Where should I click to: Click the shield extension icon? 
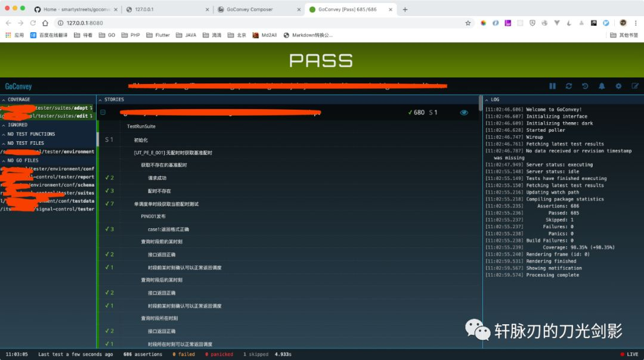click(532, 23)
